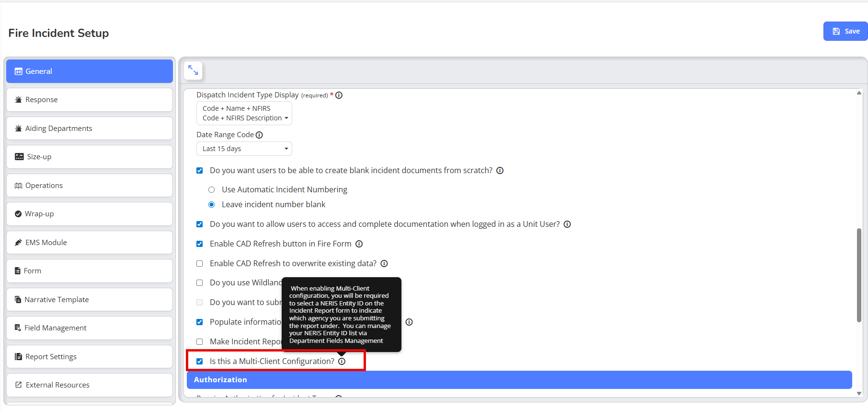
Task: Click info icon for CAD Refresh overwrite option
Action: click(x=384, y=263)
